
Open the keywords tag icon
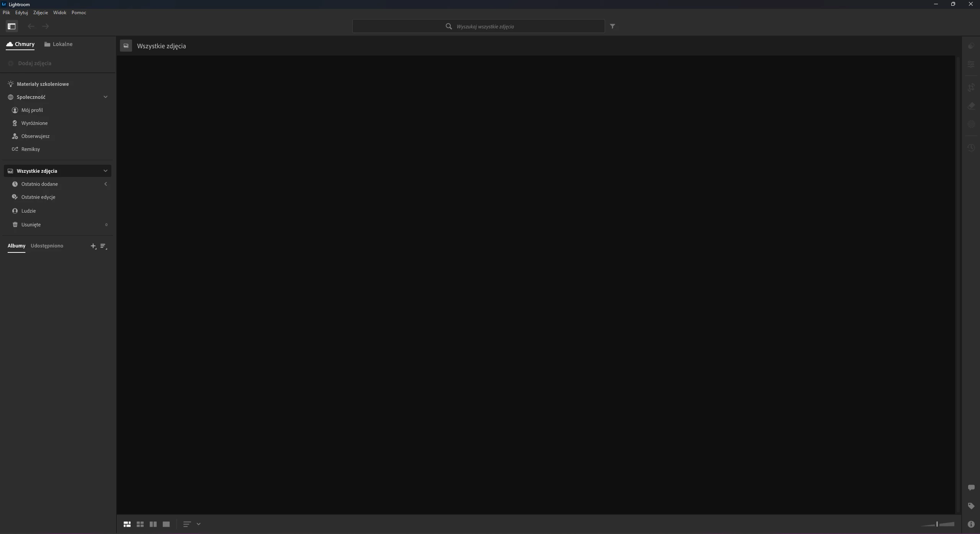click(x=971, y=506)
